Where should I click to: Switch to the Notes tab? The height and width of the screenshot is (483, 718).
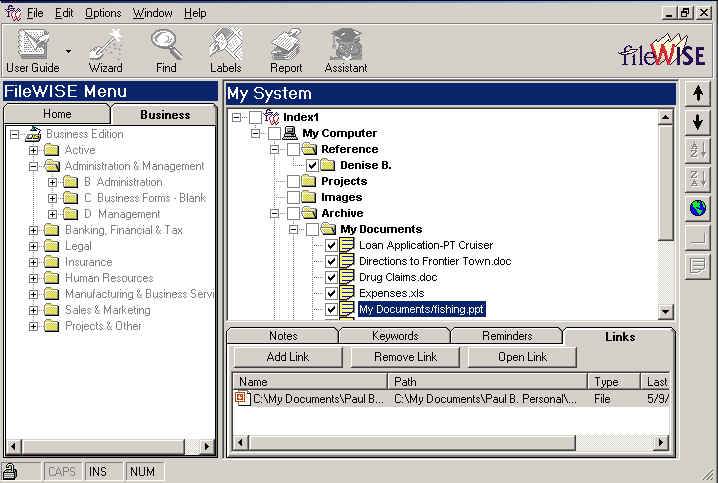coord(283,336)
